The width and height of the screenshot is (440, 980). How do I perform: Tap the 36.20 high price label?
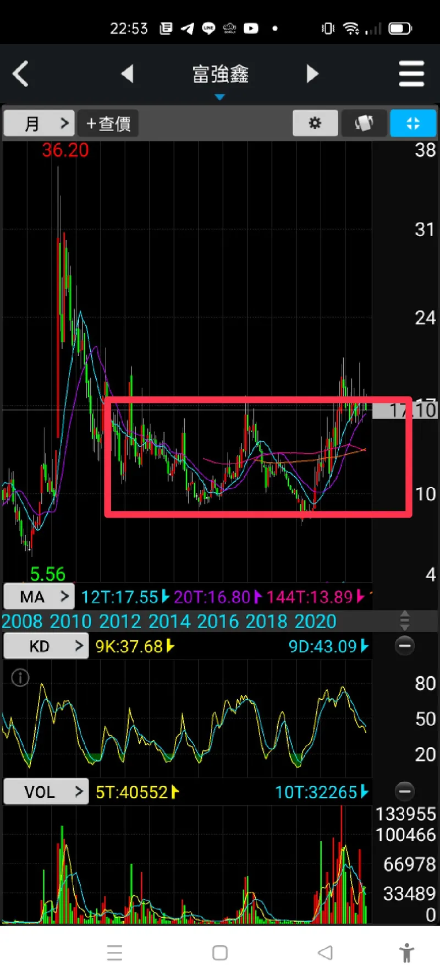click(x=65, y=150)
